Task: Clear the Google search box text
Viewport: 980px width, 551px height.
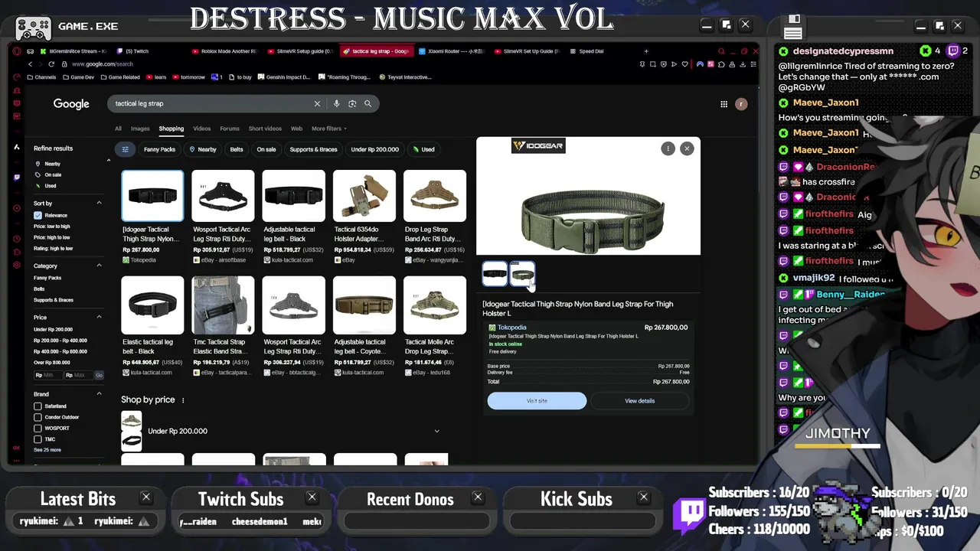Action: pyautogui.click(x=317, y=103)
